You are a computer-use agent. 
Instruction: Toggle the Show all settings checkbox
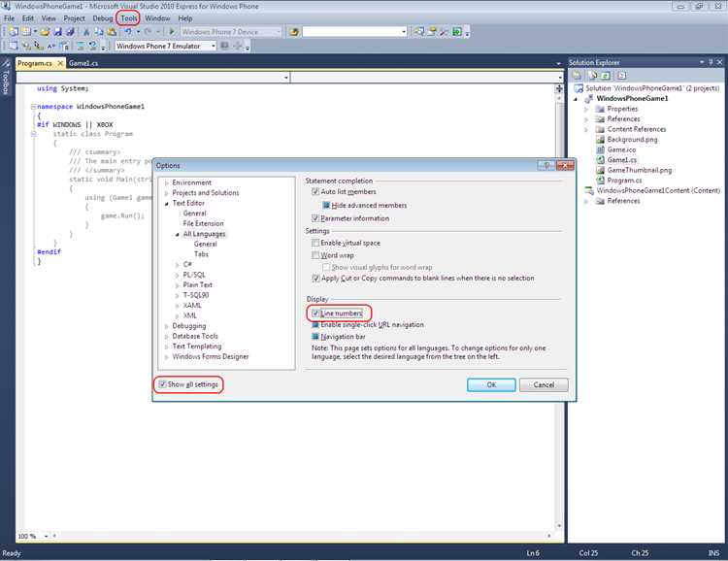click(x=162, y=384)
